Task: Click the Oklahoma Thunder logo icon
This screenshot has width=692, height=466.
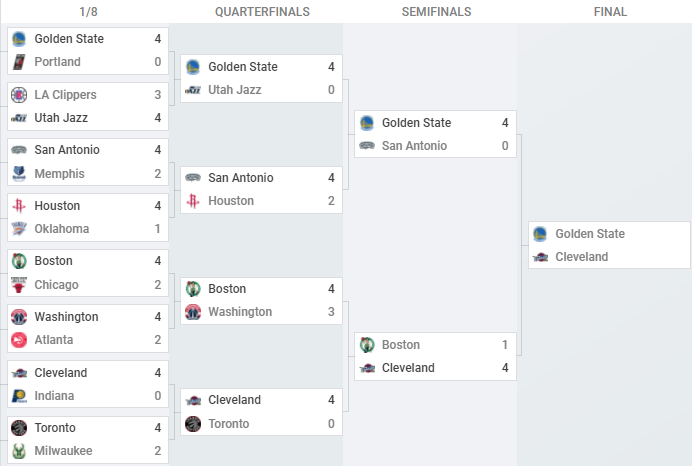Action: tap(19, 229)
